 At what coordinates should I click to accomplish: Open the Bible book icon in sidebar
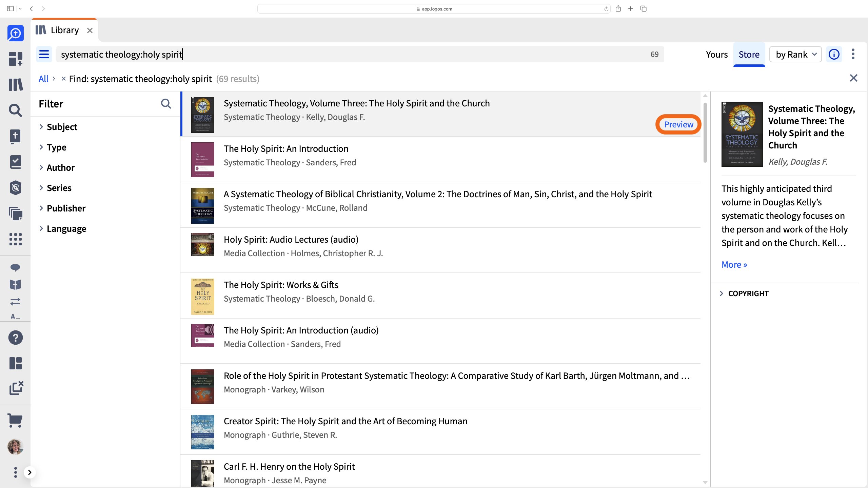click(16, 136)
